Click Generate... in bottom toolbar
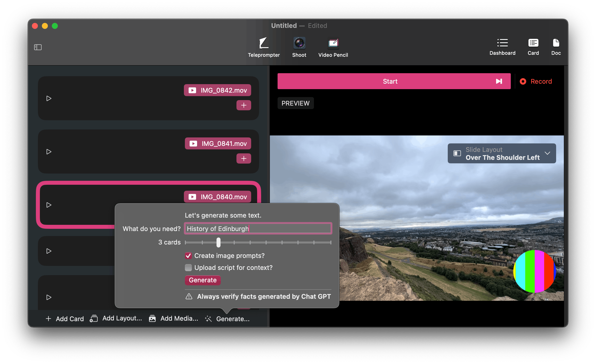Image resolution: width=596 pixels, height=364 pixels. (227, 319)
